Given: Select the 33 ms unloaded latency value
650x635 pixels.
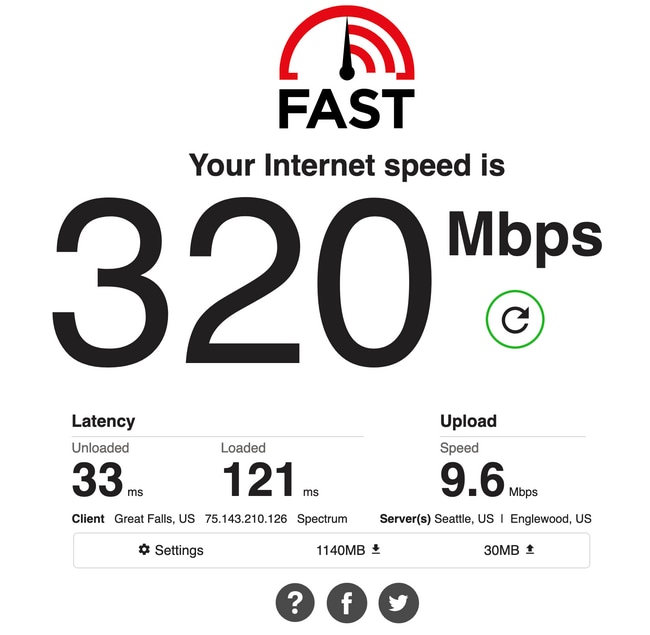Looking at the screenshot, I should pos(107,480).
